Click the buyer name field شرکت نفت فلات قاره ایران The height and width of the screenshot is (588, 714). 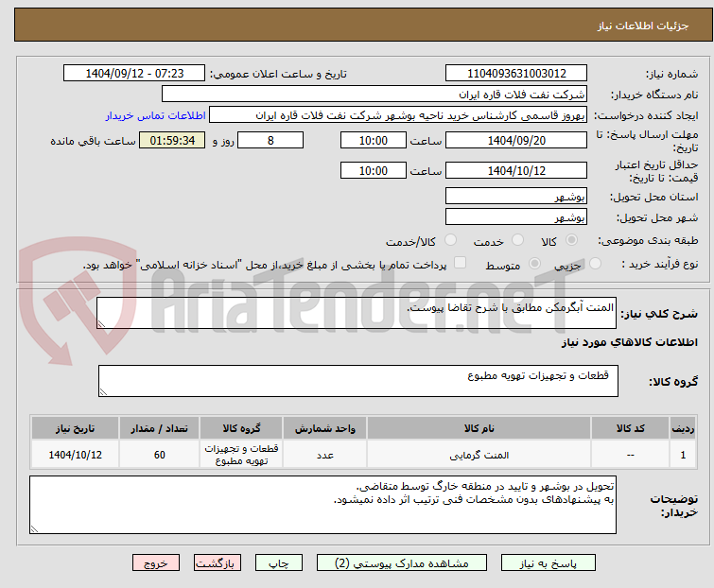[374, 95]
